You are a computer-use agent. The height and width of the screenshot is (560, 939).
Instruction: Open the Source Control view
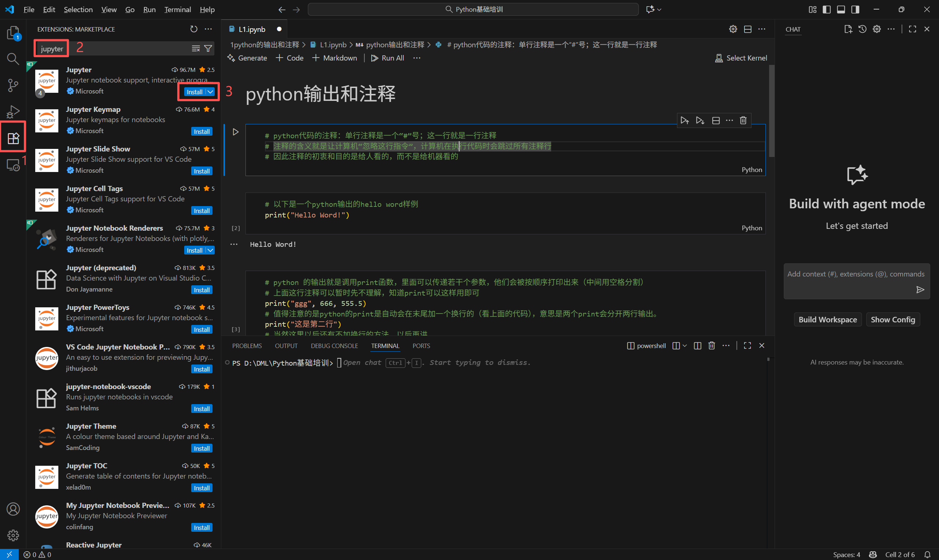point(13,85)
